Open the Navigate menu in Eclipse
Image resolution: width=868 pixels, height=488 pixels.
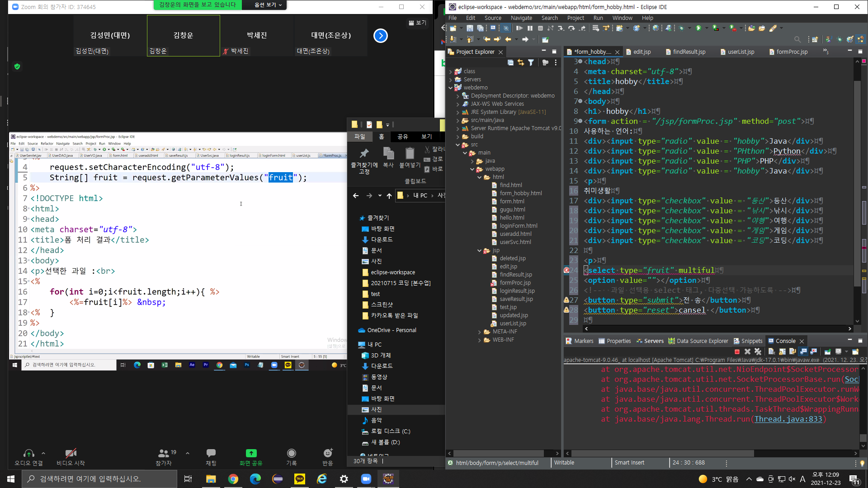click(521, 18)
